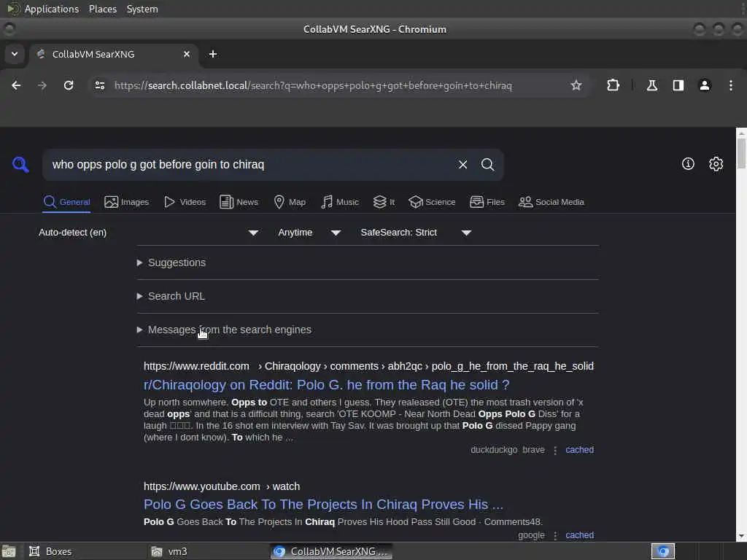Switch to the Map category
This screenshot has width=747, height=560.
[290, 202]
